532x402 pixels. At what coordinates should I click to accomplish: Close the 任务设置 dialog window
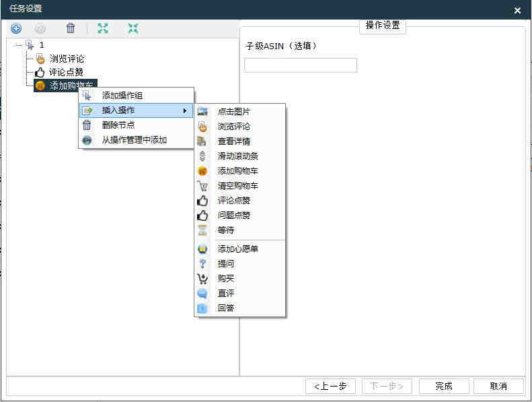[517, 11]
